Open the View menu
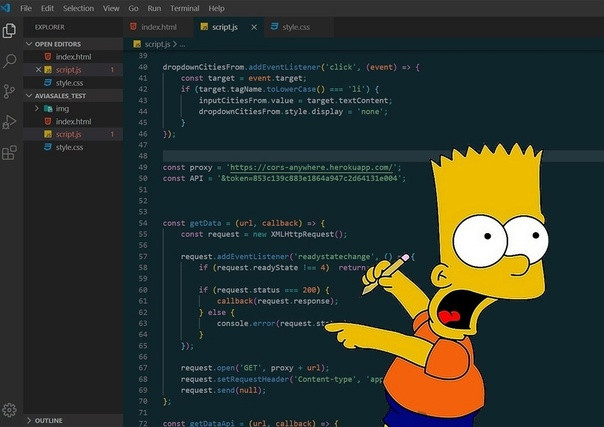The width and height of the screenshot is (604, 427). [111, 8]
